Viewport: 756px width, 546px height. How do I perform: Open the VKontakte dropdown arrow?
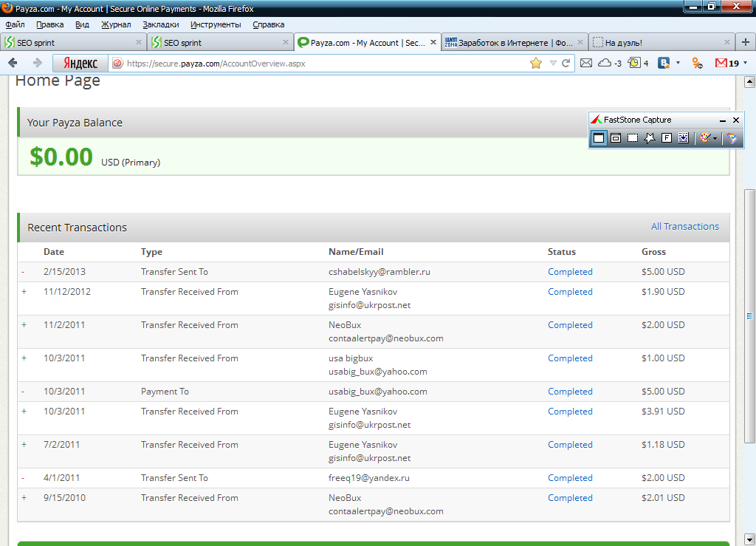pyautogui.click(x=678, y=64)
